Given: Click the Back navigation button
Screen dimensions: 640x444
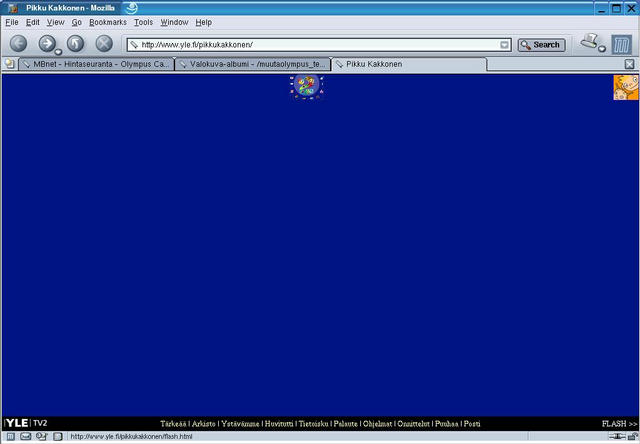Looking at the screenshot, I should tap(18, 44).
